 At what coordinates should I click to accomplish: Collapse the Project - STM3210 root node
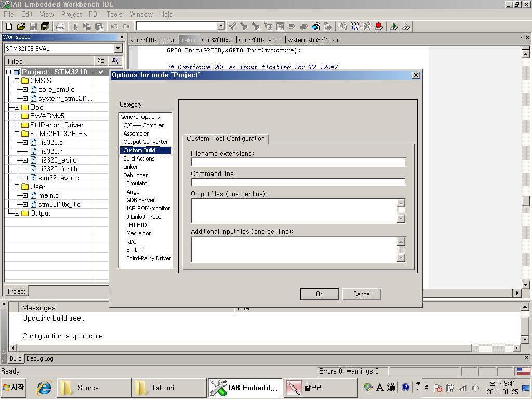point(8,72)
